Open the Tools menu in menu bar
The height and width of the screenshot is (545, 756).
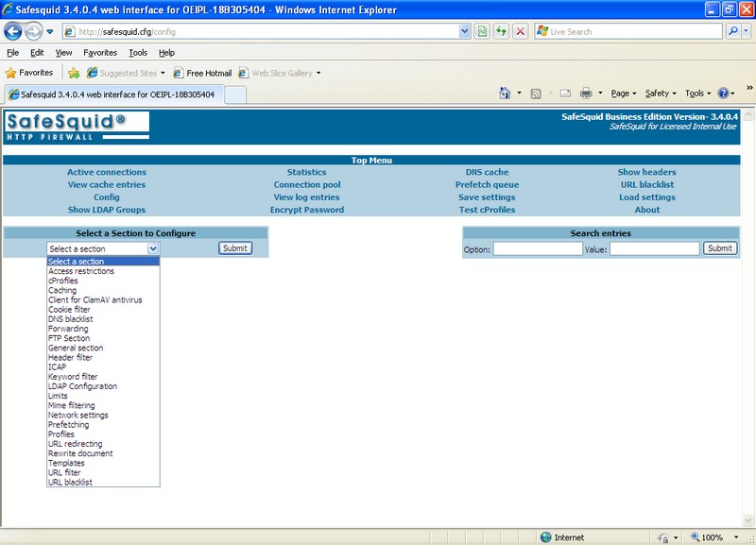(x=138, y=53)
